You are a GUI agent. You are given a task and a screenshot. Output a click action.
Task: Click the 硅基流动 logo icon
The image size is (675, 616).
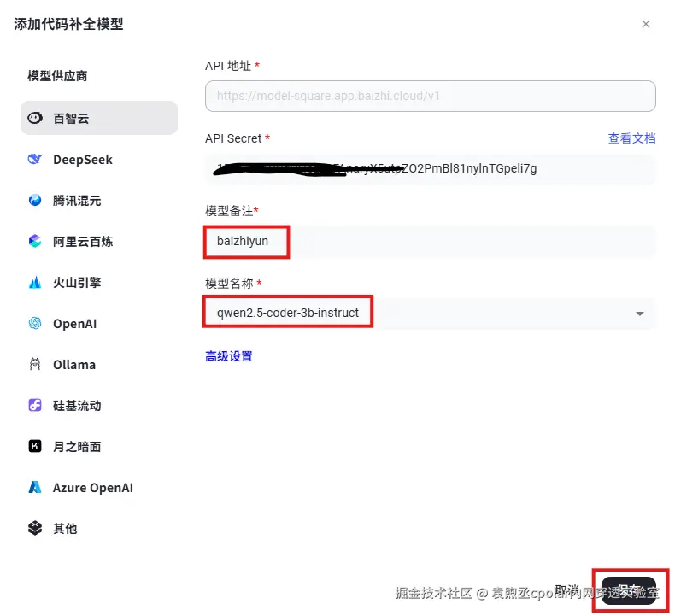35,405
